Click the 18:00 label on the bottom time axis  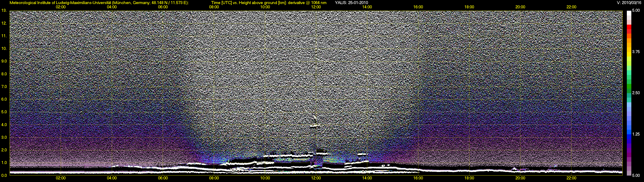pyautogui.click(x=469, y=178)
